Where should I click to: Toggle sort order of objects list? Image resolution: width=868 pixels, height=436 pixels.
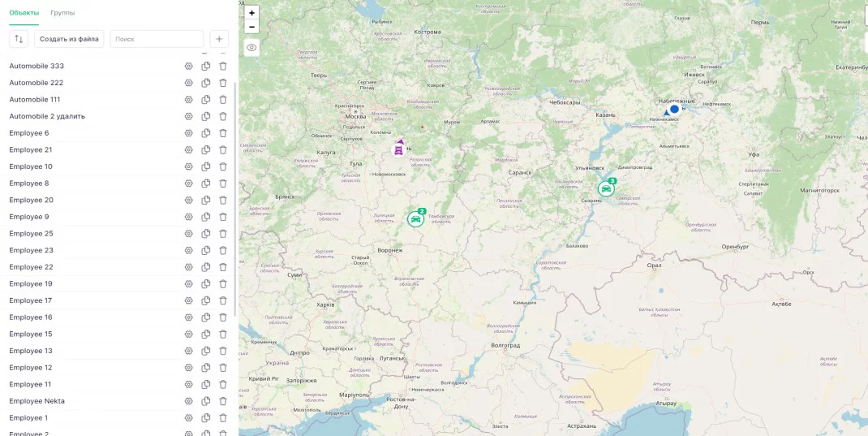pos(19,39)
